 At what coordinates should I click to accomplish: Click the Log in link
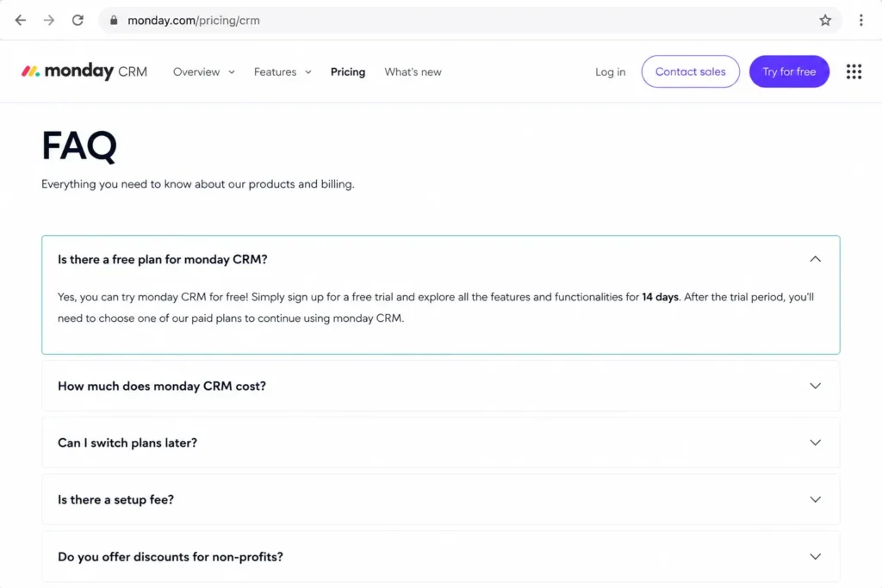click(x=611, y=72)
